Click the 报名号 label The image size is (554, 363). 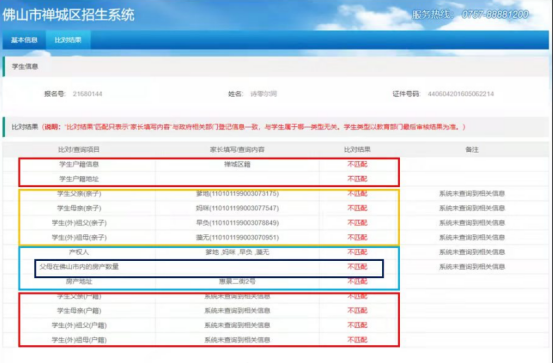55,94
